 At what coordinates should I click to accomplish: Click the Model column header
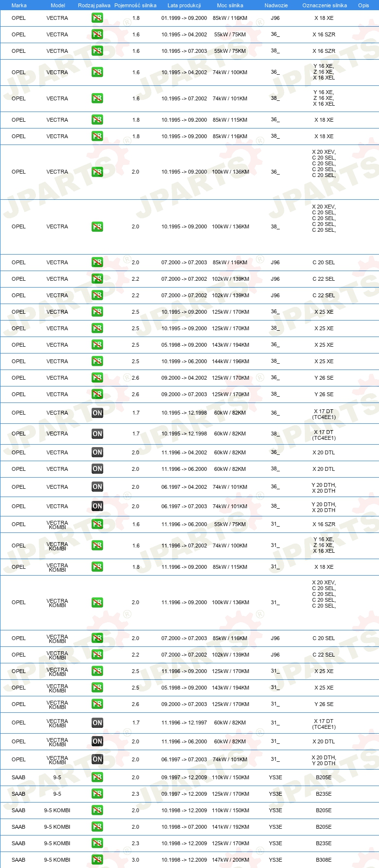(58, 5)
